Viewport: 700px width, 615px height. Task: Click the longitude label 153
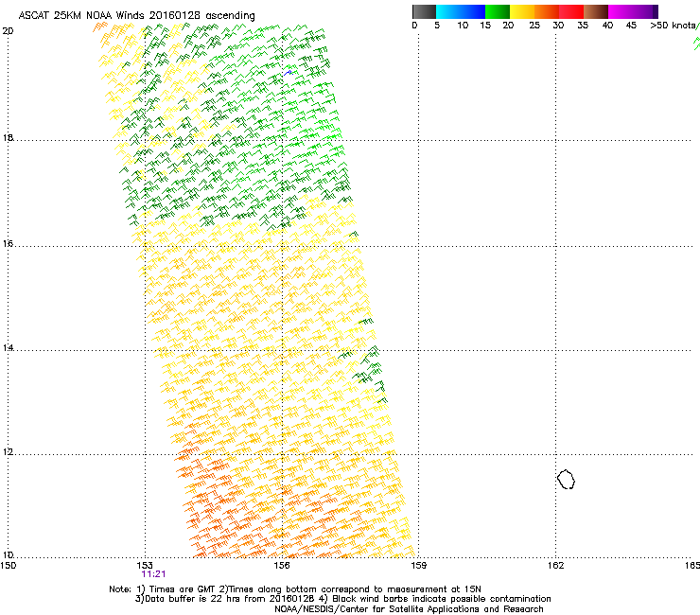(145, 566)
